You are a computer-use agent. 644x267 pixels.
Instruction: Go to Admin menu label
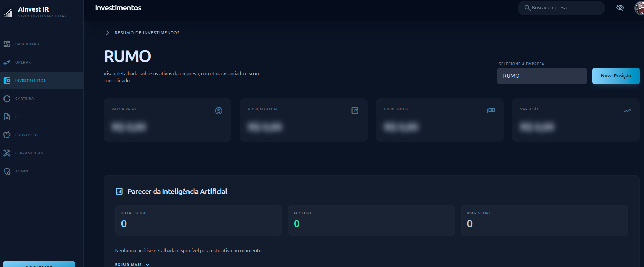22,171
